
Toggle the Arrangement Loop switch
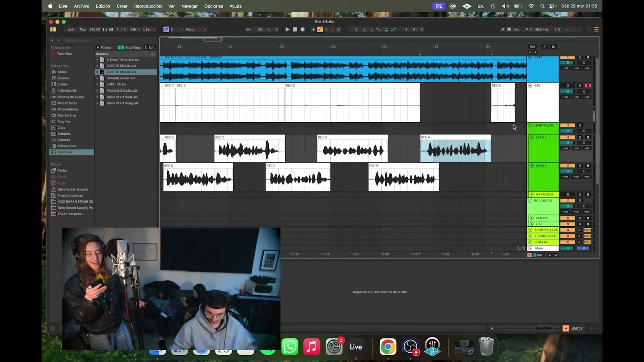tap(386, 29)
